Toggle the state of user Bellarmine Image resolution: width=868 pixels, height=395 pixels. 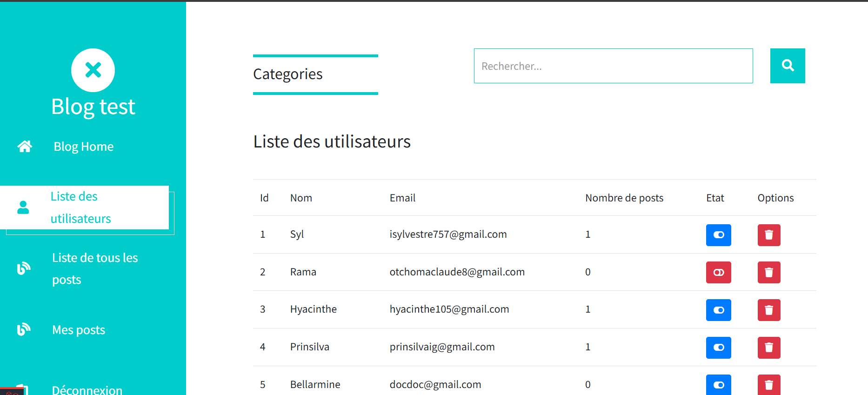719,385
